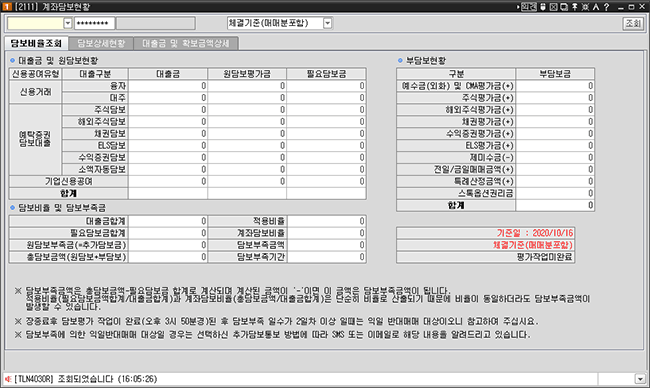The width and height of the screenshot is (650, 388).
Task: Click the 필요담보금 column header
Action: (326, 74)
